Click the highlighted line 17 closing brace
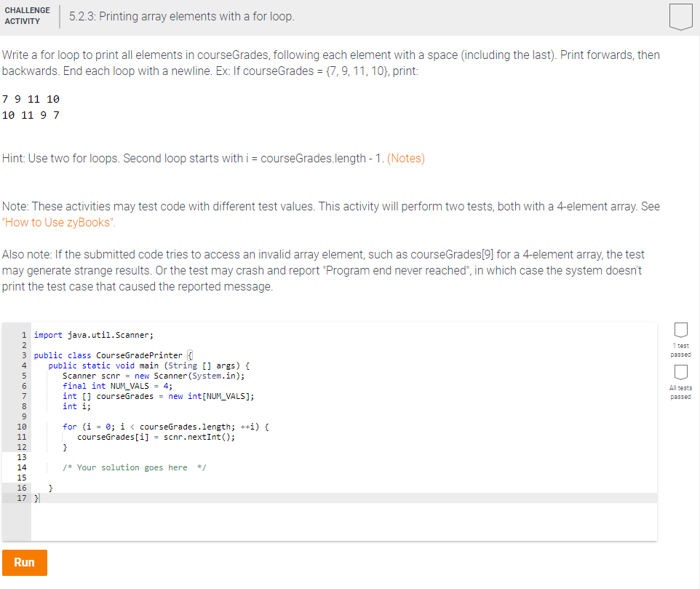The height and width of the screenshot is (589, 700). pyautogui.click(x=36, y=497)
